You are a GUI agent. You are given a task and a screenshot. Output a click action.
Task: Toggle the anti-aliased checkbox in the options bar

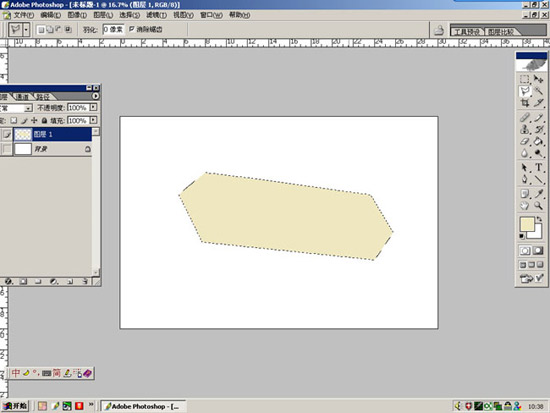pos(132,29)
